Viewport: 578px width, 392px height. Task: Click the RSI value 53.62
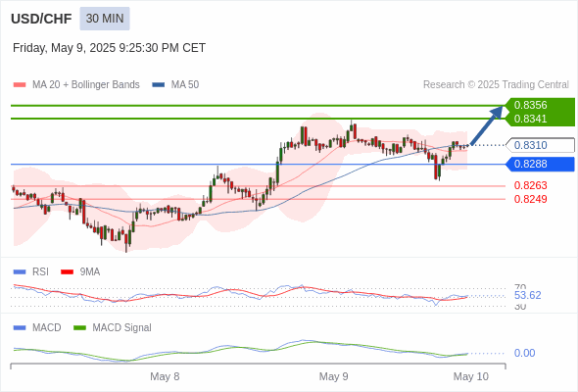pyautogui.click(x=527, y=295)
